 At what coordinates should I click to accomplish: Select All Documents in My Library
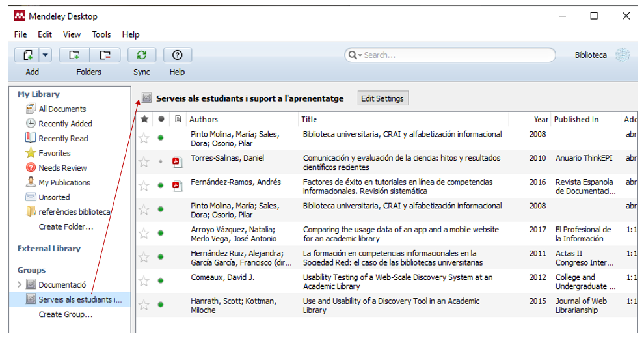[62, 109]
